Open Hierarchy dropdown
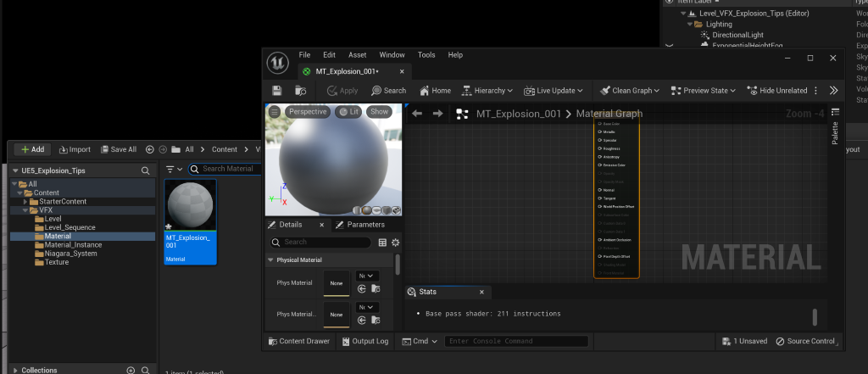Viewport: 868px width, 374px height. (x=487, y=90)
